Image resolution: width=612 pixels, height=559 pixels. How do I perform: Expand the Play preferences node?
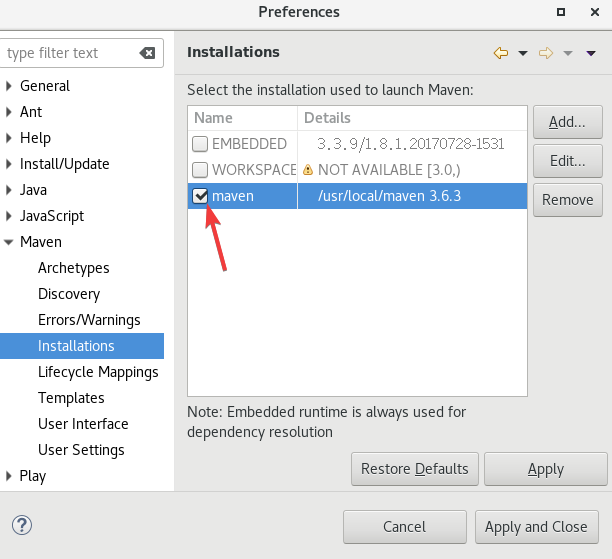(9, 476)
